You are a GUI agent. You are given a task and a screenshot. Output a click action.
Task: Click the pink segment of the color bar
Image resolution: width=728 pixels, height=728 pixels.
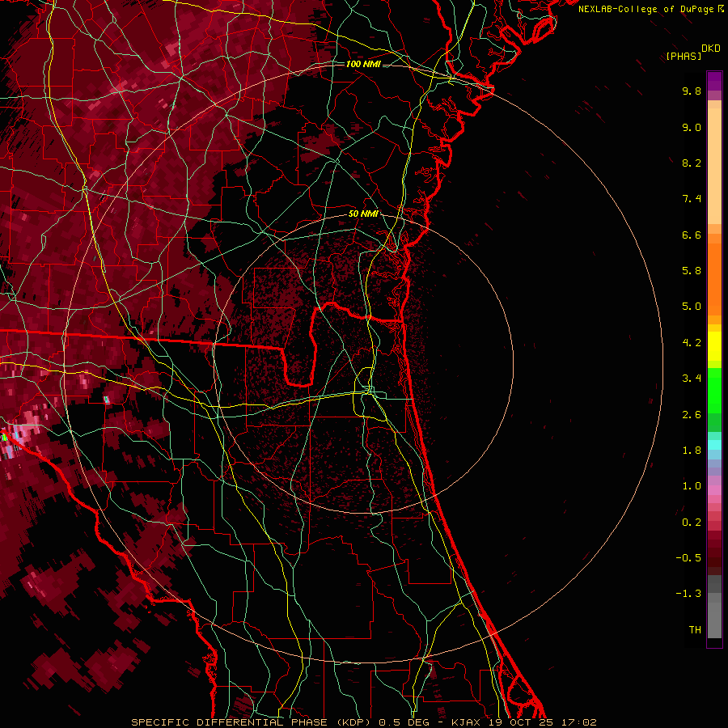[714, 490]
